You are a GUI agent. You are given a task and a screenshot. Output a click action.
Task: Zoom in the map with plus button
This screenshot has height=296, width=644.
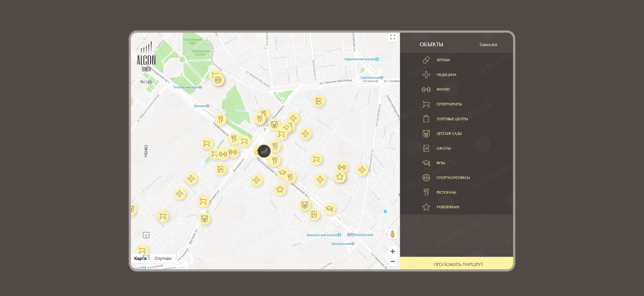392,252
